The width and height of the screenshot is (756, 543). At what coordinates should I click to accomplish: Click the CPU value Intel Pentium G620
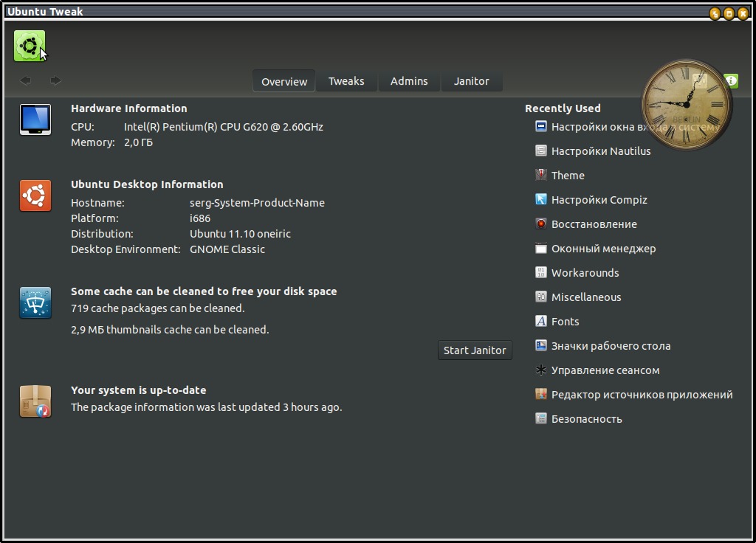pyautogui.click(x=223, y=127)
